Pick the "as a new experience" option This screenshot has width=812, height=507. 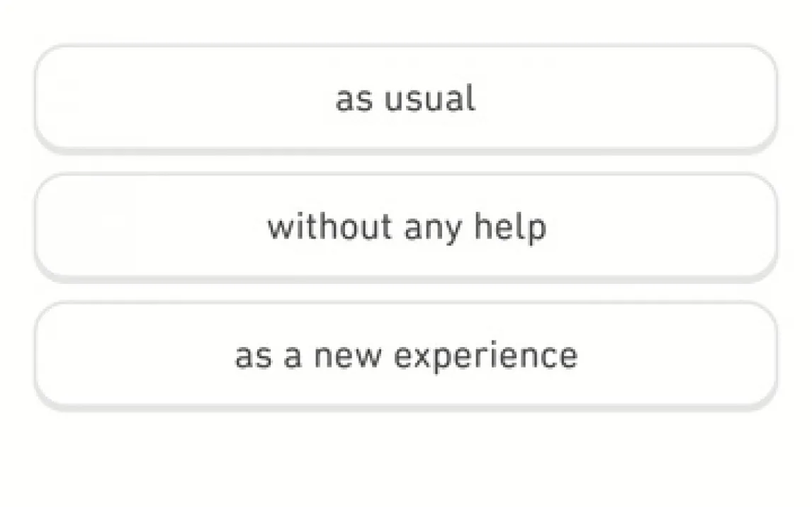405,355
